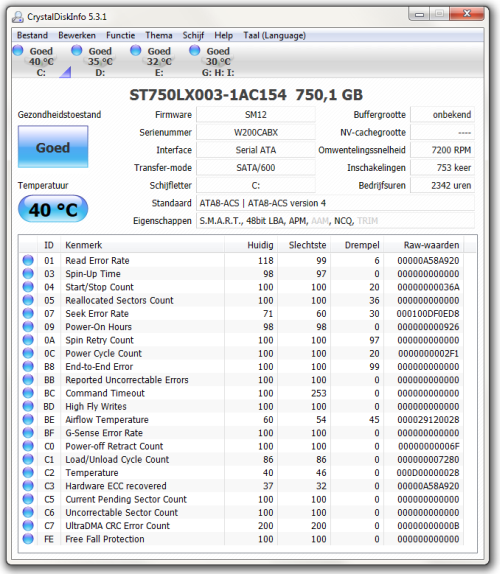Click status orb of Spin-Up Time row
Screen dimensions: 500x574
tap(28, 273)
